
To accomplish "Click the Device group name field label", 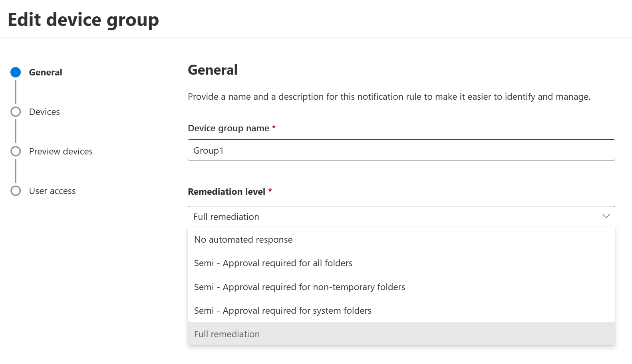I will tap(229, 128).
